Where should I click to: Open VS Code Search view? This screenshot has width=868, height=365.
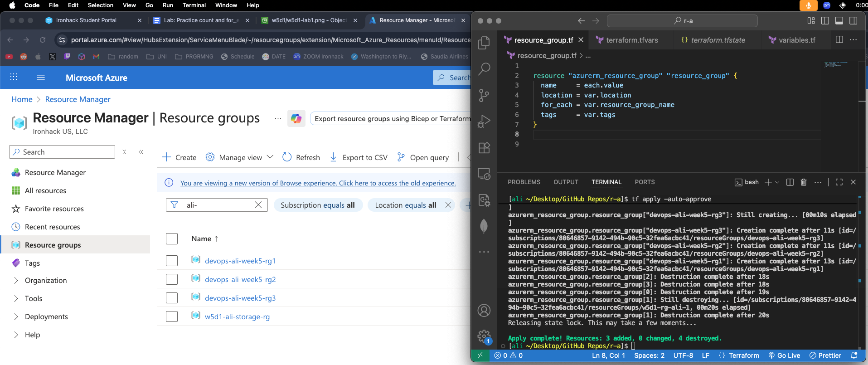(484, 69)
